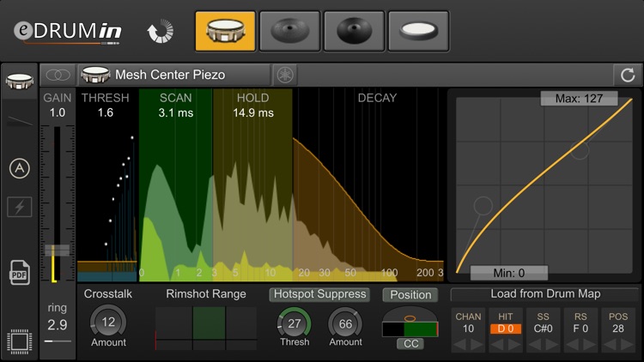Increase RS note with right arrow
The width and height of the screenshot is (644, 362).
(x=589, y=345)
